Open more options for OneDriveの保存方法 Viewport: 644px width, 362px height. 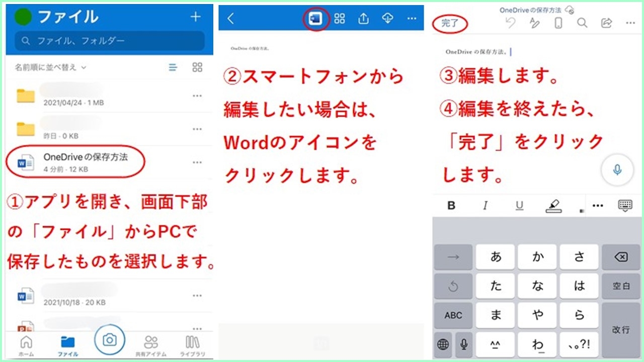(197, 162)
